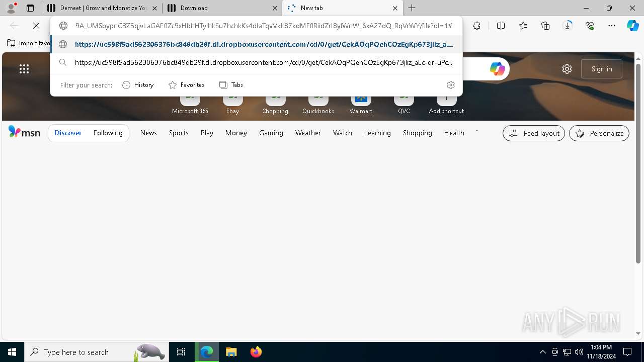Open the Sports category
Viewport: 644px width, 362px height.
179,133
